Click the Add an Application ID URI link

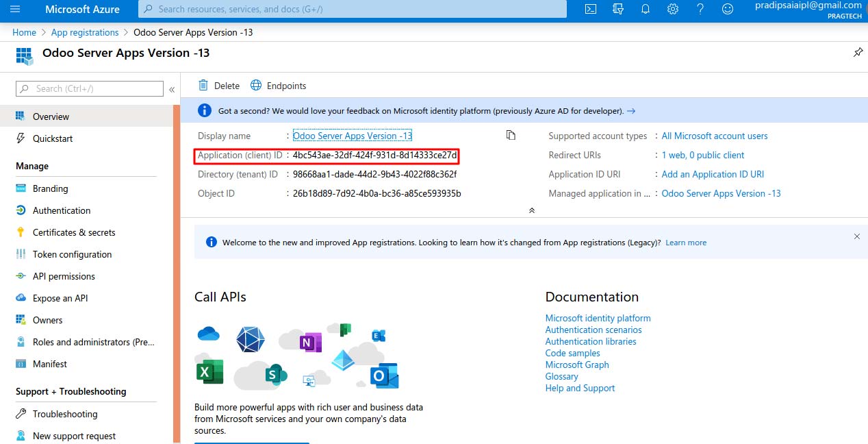(x=713, y=174)
